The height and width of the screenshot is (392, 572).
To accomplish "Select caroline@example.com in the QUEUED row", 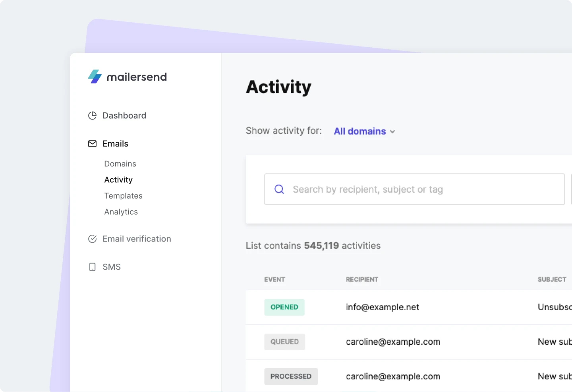I will [393, 342].
